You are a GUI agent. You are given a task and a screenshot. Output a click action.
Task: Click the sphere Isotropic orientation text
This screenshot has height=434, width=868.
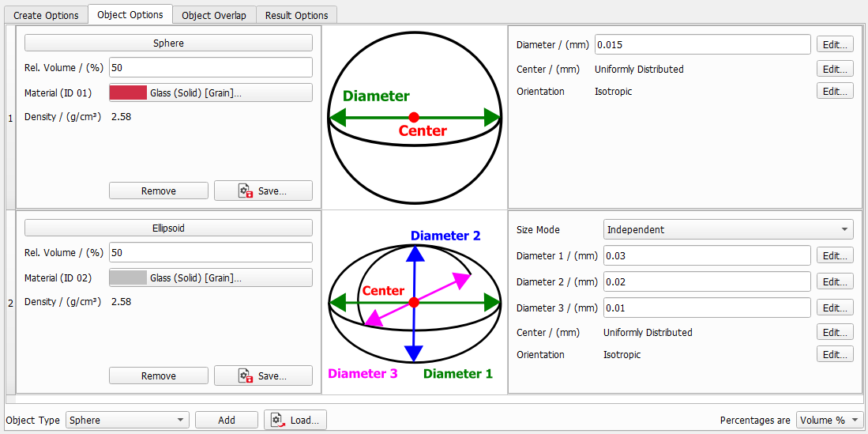tap(614, 91)
